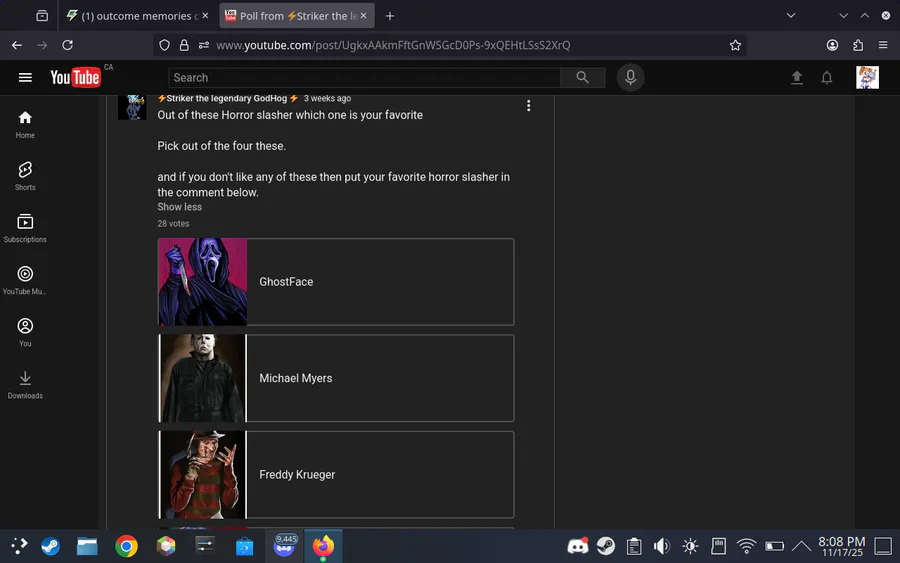Reload the current page
900x563 pixels.
(67, 45)
